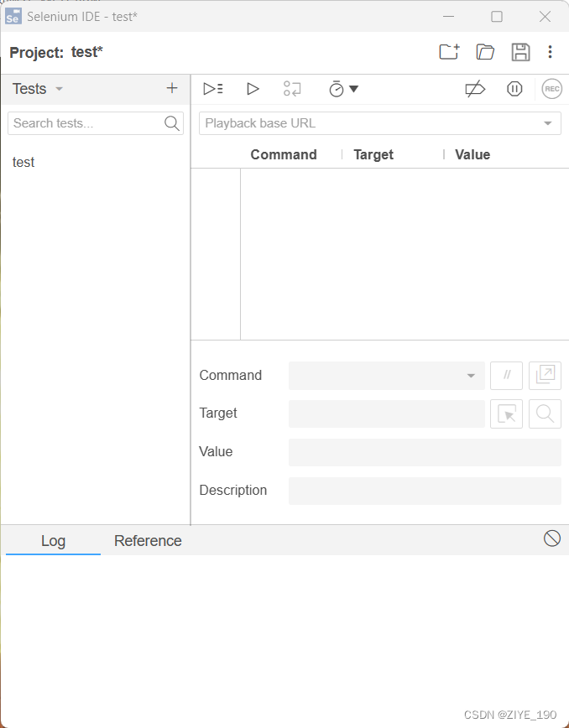
Task: Click the step over current command icon
Action: tap(292, 89)
